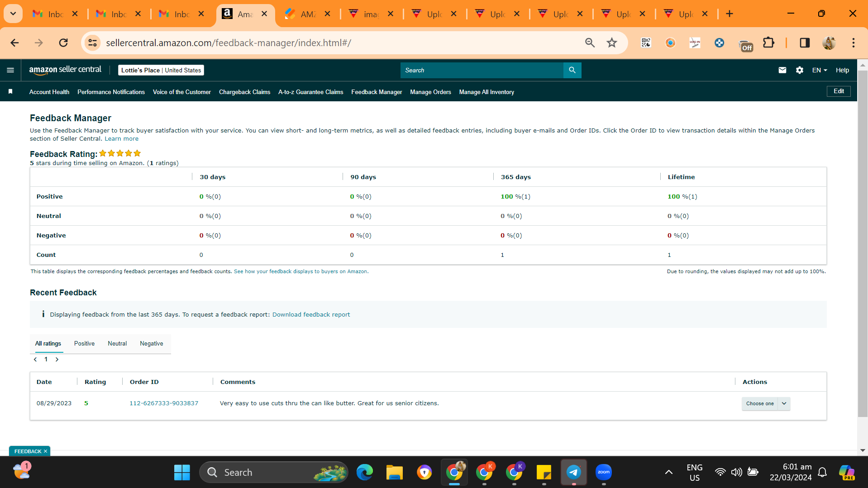Open Feedback Manager in the navigation bar

[377, 92]
